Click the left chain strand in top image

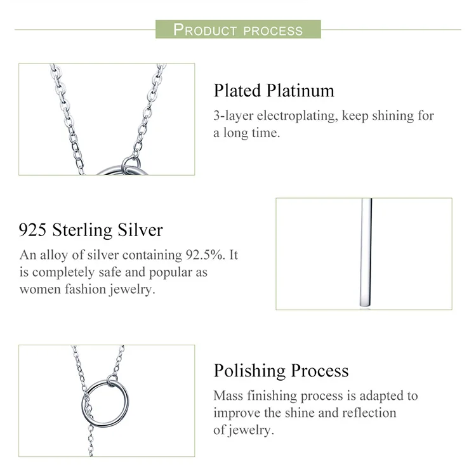(67, 119)
